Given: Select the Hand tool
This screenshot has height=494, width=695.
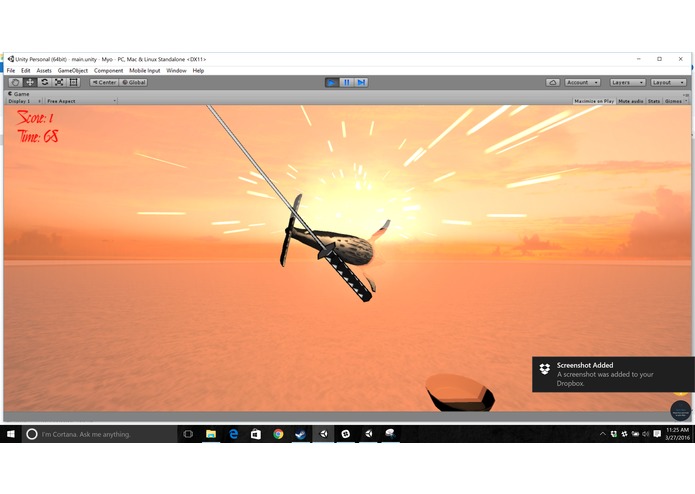Looking at the screenshot, I should 15,82.
